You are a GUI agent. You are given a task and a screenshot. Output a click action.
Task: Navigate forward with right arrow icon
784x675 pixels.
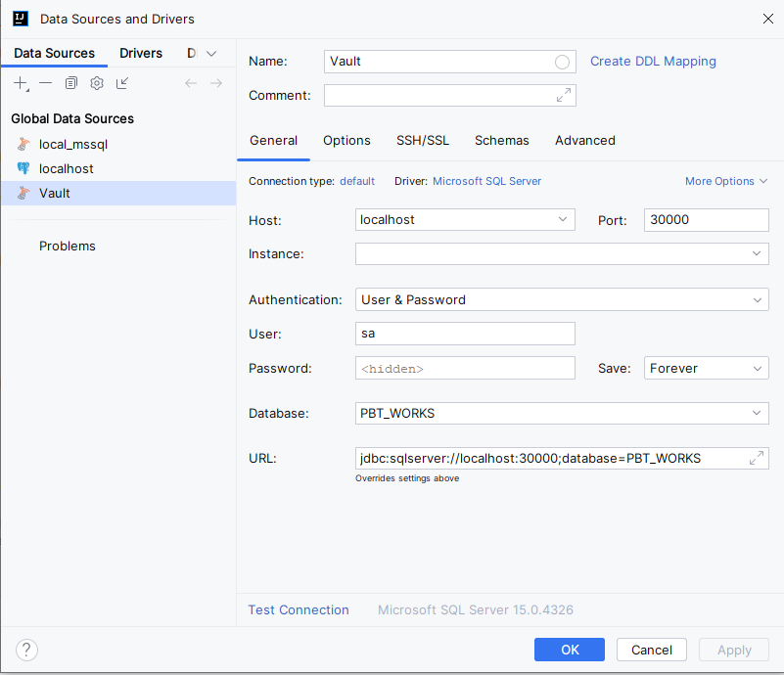coord(216,83)
